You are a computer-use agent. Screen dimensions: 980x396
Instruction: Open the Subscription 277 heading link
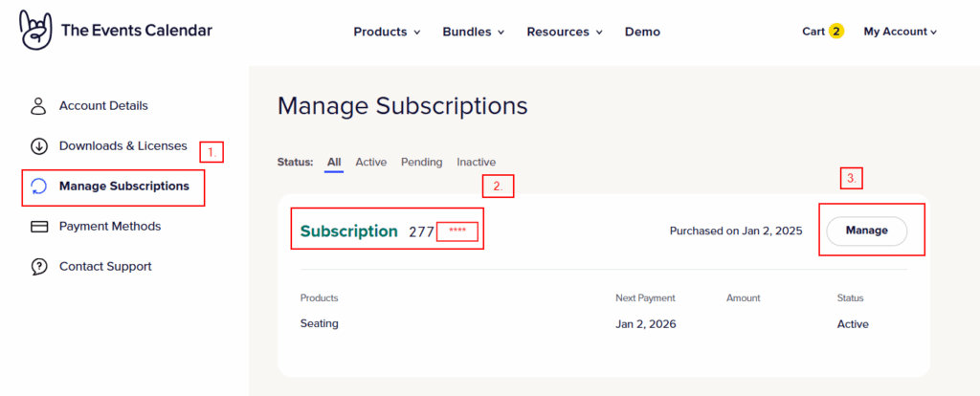(349, 231)
